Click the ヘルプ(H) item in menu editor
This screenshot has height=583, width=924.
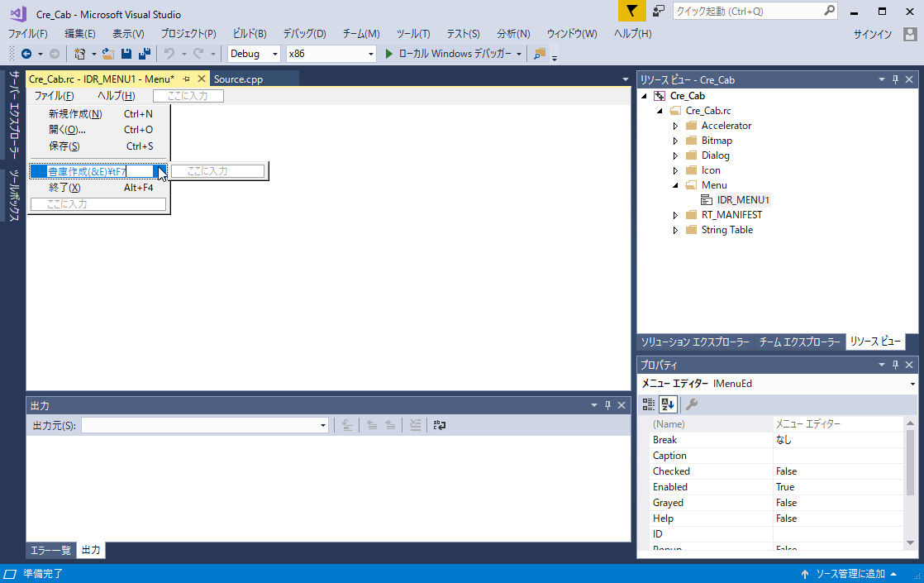click(116, 95)
